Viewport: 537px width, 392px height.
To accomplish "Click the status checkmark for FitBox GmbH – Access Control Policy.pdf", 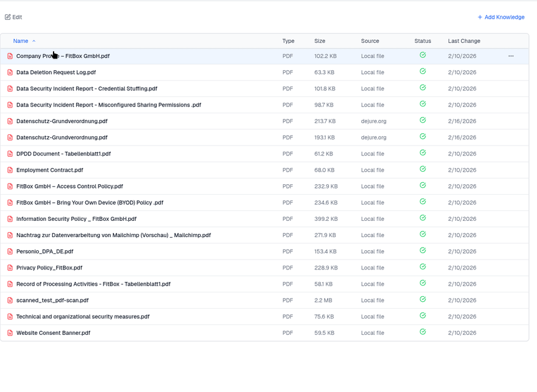I will (x=422, y=185).
